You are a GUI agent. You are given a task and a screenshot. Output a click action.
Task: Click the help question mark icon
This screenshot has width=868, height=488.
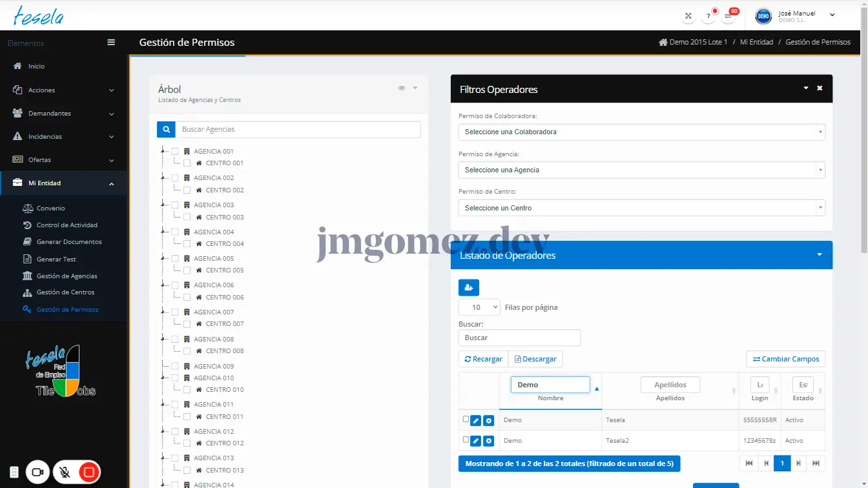point(708,16)
